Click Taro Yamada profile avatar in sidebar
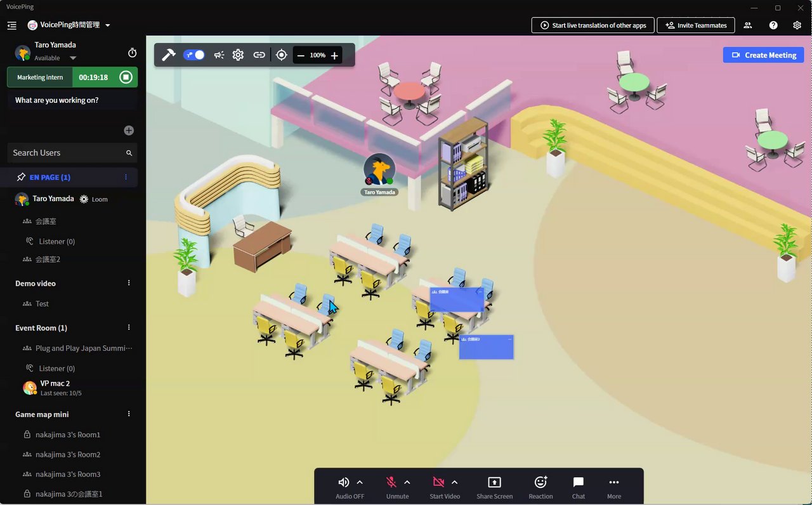 (x=23, y=53)
